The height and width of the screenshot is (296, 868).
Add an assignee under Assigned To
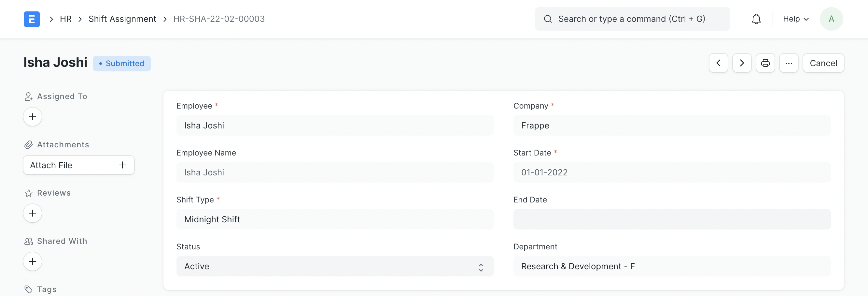pos(32,117)
